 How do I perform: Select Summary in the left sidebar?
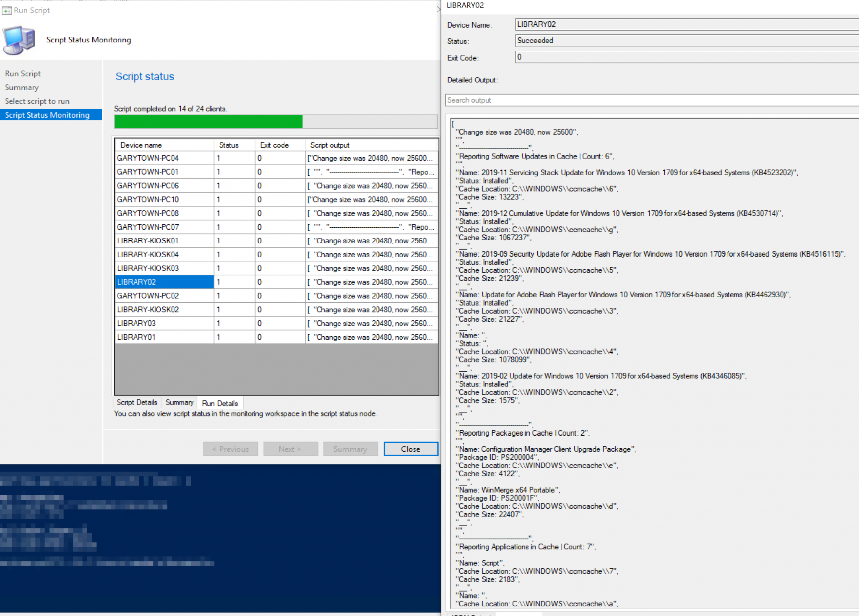tap(21, 87)
